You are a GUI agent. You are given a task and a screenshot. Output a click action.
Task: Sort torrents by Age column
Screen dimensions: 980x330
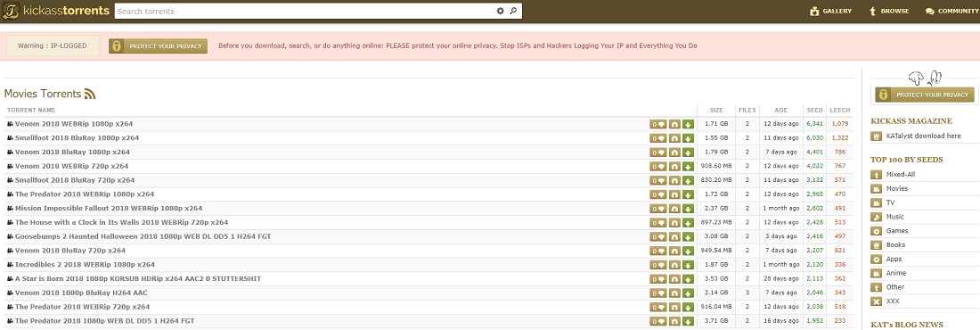(x=781, y=111)
